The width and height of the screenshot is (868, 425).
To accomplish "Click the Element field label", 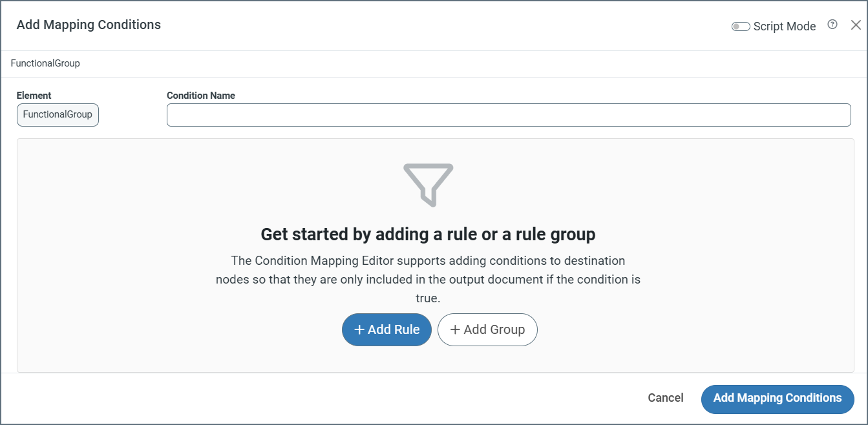I will 34,96.
